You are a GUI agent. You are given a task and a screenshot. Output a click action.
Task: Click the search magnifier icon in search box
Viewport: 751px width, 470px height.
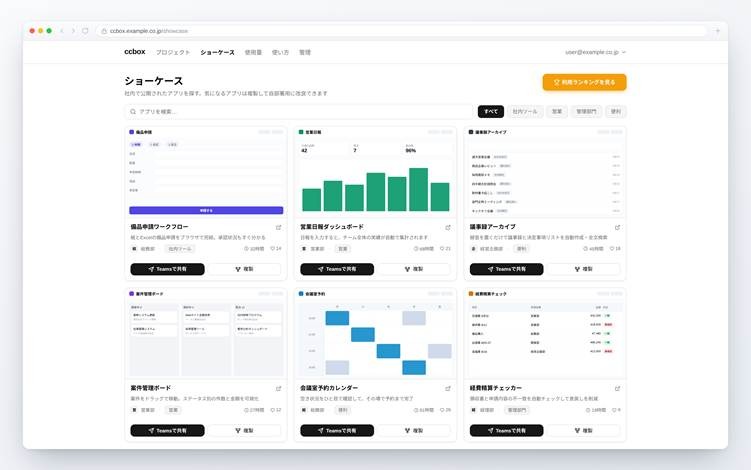click(133, 112)
